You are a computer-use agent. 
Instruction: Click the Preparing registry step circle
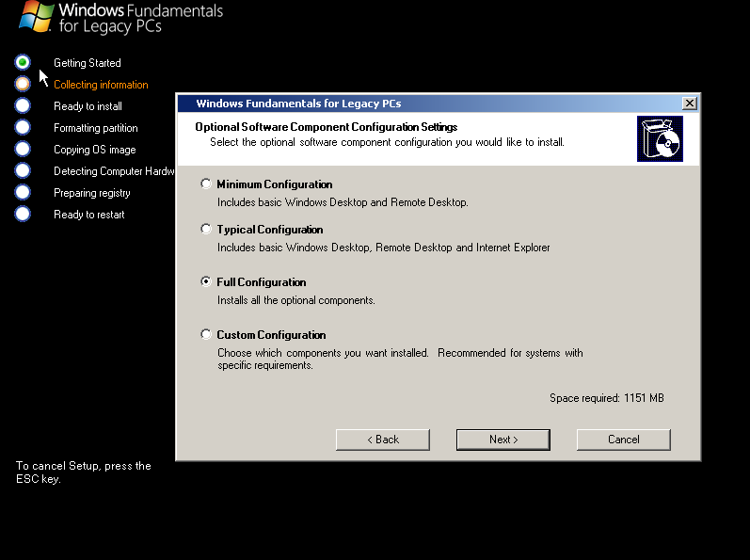click(x=23, y=192)
